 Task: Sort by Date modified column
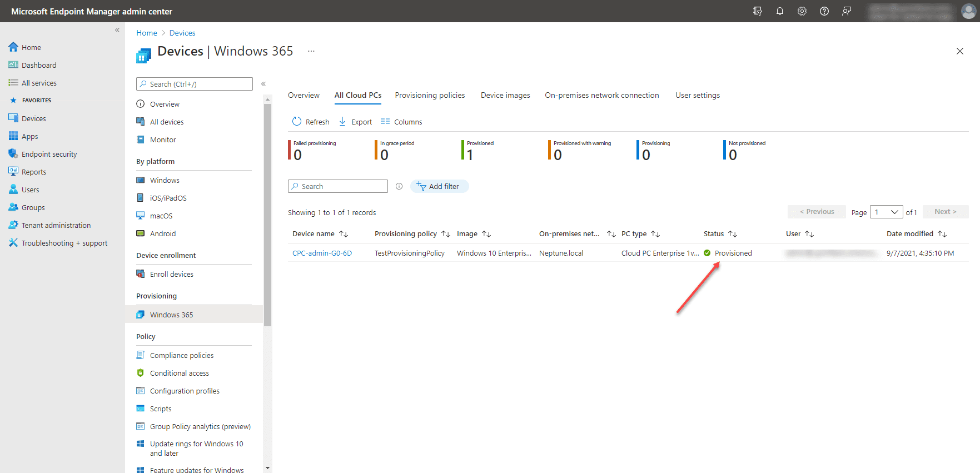917,234
